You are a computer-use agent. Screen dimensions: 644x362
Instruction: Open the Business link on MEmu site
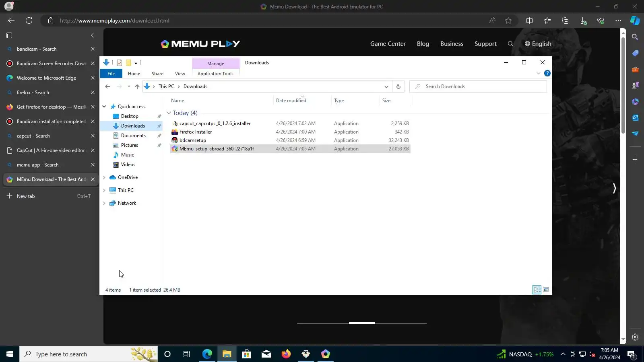pyautogui.click(x=452, y=44)
